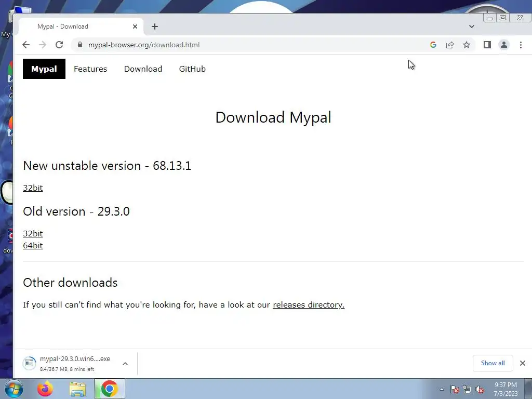
Task: Open Chrome's three-dot menu
Action: [521, 45]
